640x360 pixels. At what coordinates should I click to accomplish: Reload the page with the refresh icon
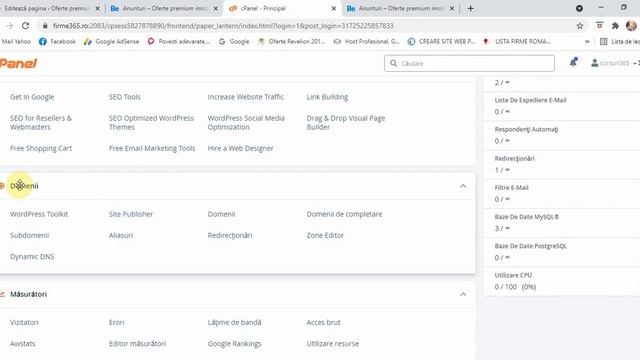pyautogui.click(x=25, y=26)
